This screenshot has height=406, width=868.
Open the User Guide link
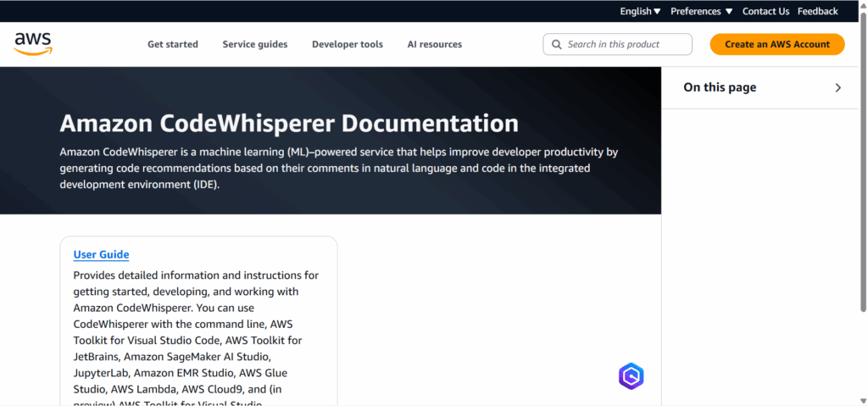tap(101, 254)
